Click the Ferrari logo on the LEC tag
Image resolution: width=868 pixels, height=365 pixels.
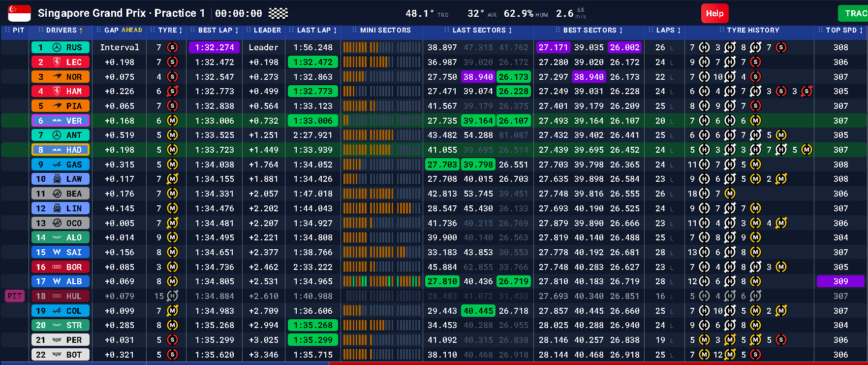57,62
